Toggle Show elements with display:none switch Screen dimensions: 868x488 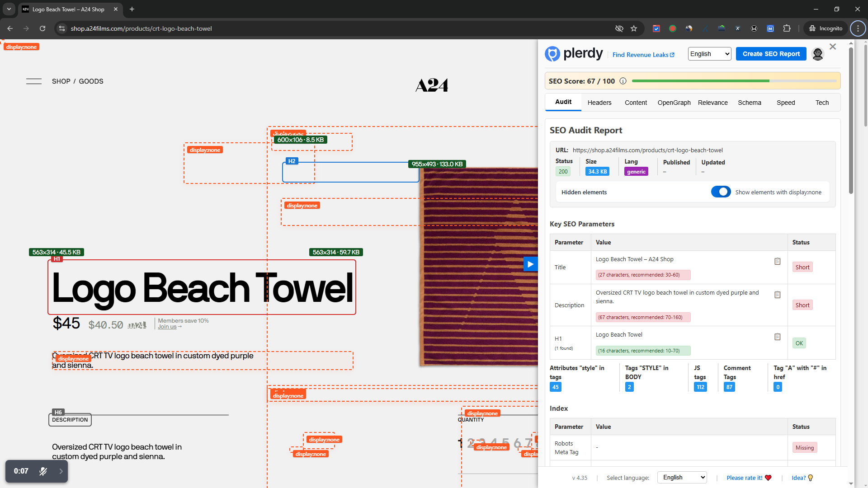click(721, 192)
